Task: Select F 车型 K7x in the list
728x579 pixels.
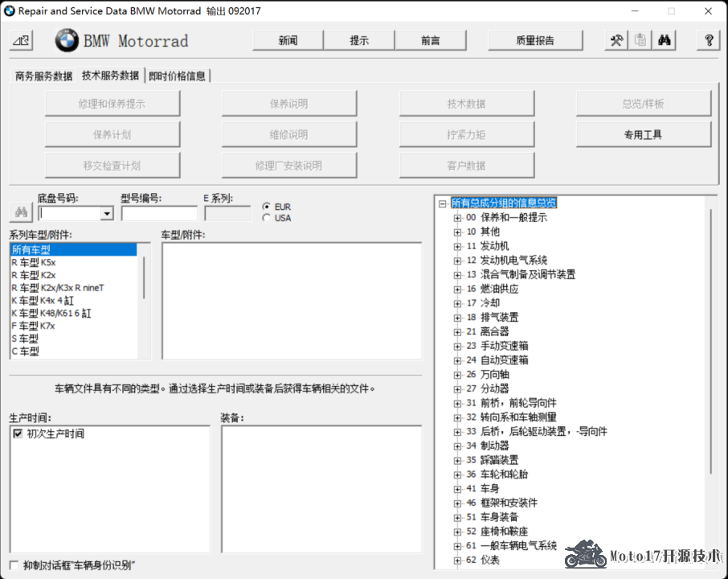Action: pos(73,326)
